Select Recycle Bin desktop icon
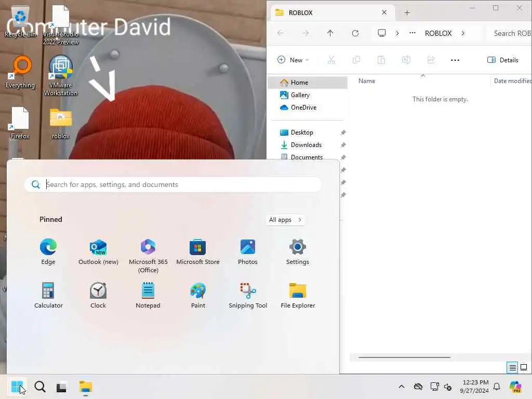532x399 pixels. (x=20, y=22)
